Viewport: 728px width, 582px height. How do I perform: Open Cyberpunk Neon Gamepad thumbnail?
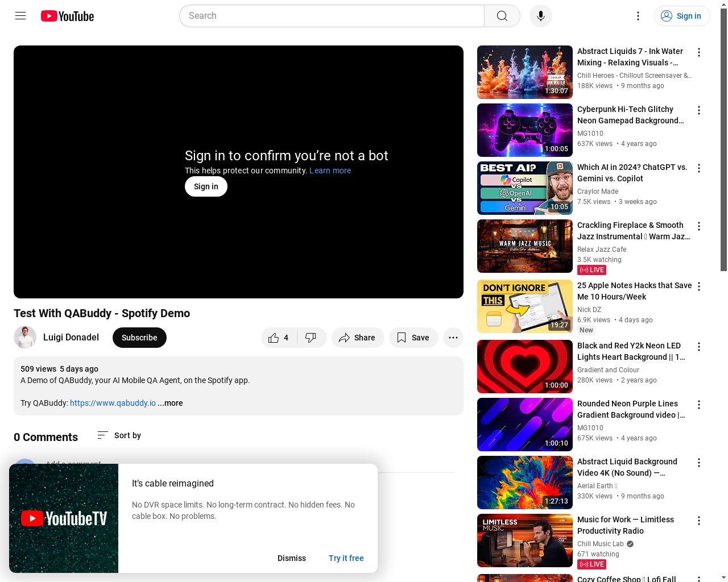(525, 130)
